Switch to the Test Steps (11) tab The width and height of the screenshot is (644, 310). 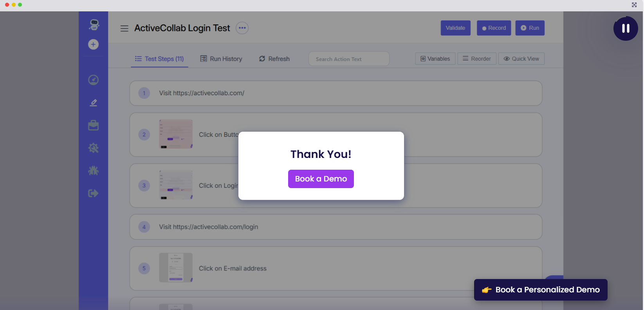click(x=159, y=59)
